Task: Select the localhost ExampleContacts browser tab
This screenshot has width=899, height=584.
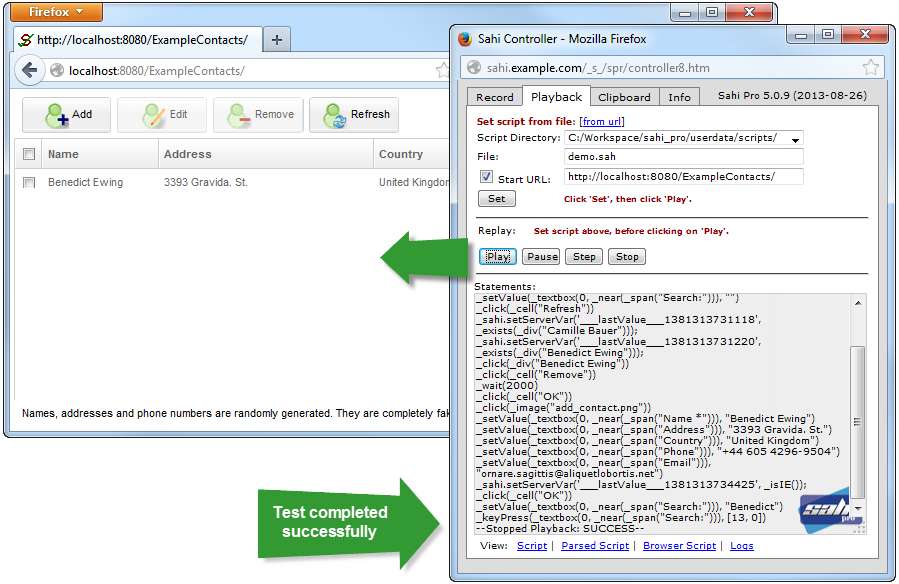Action: [138, 40]
